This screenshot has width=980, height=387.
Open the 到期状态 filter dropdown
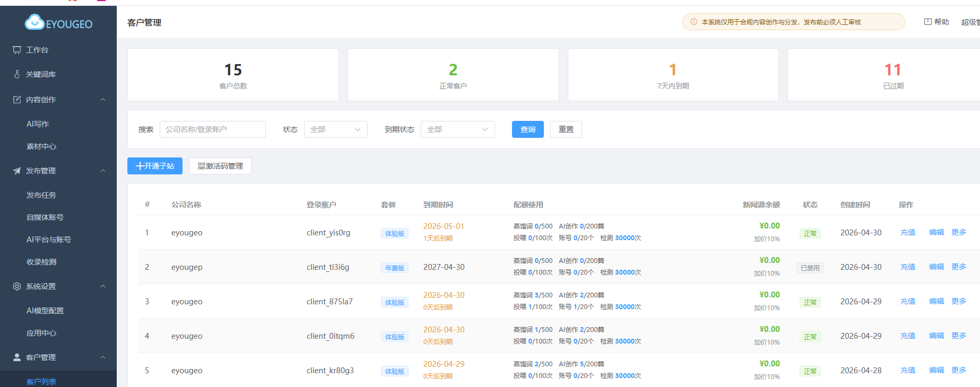click(457, 129)
